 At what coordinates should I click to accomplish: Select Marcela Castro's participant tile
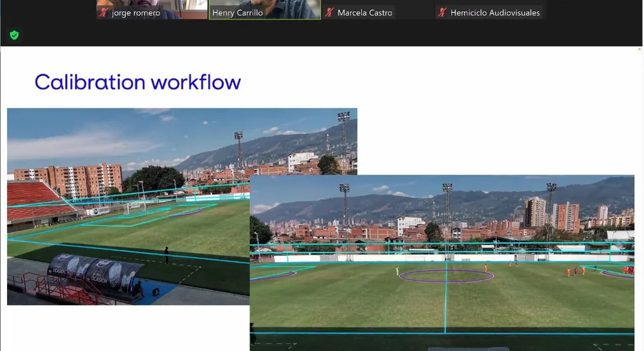tap(378, 9)
